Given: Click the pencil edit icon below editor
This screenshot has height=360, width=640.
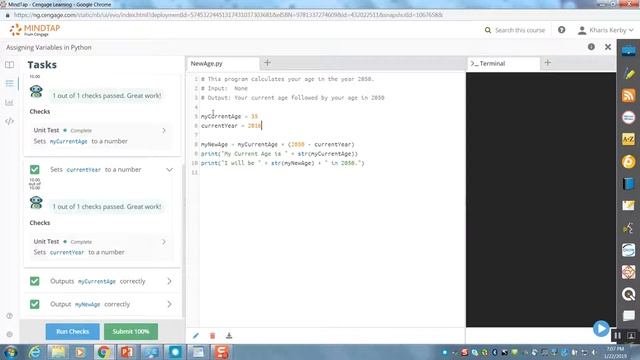Looking at the screenshot, I should (x=196, y=336).
